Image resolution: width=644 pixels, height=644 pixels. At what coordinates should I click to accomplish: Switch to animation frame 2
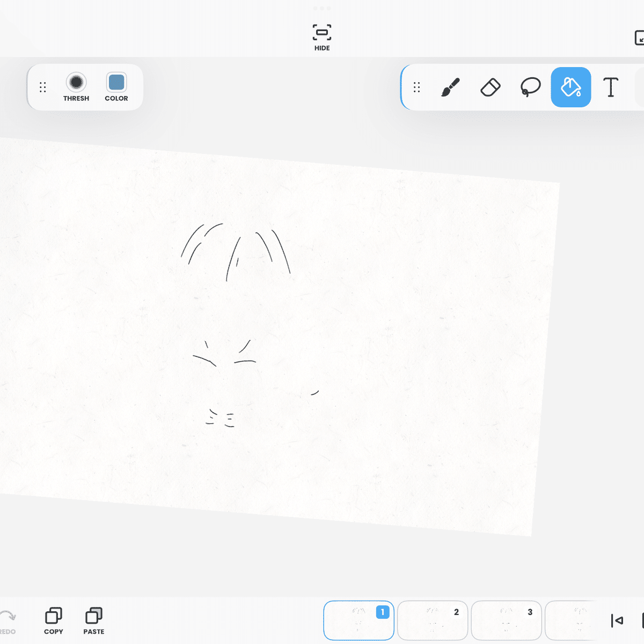433,620
